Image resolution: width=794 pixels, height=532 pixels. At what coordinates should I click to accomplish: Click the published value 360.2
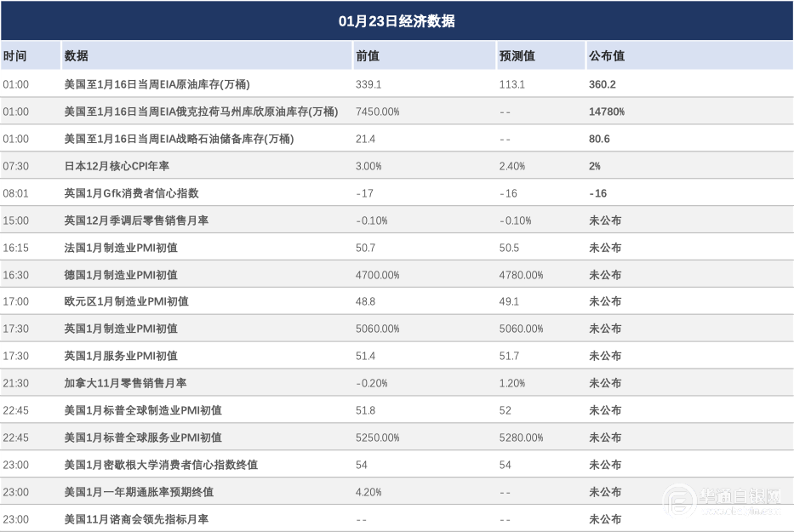(602, 84)
